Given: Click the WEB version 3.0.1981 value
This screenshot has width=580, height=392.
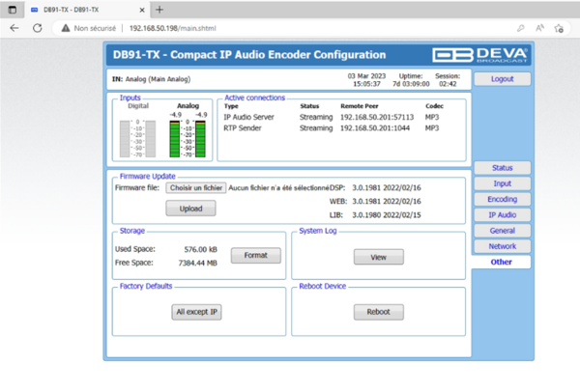Looking at the screenshot, I should tap(386, 202).
